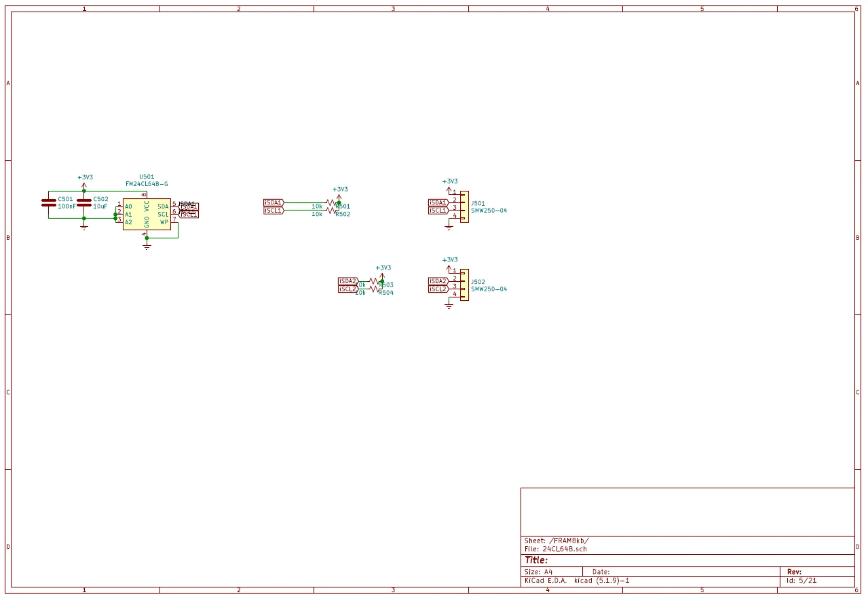Click the C502 10uF capacitor symbol
868x599 pixels.
(84, 202)
